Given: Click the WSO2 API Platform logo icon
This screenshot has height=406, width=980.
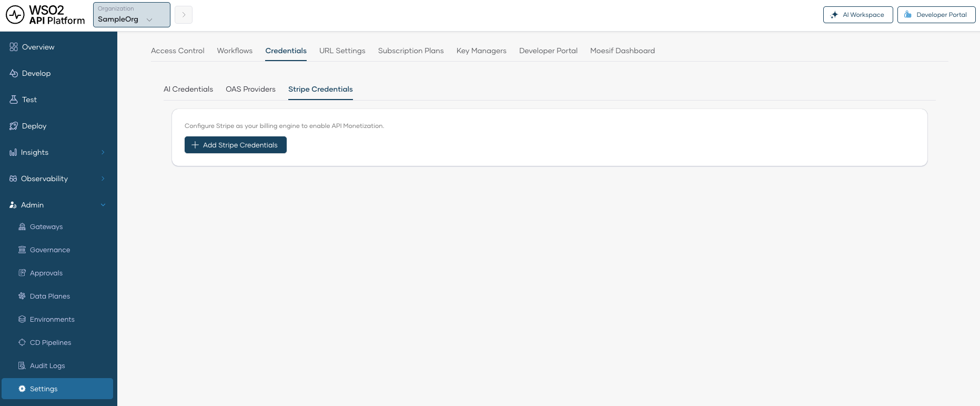Looking at the screenshot, I should click(15, 15).
